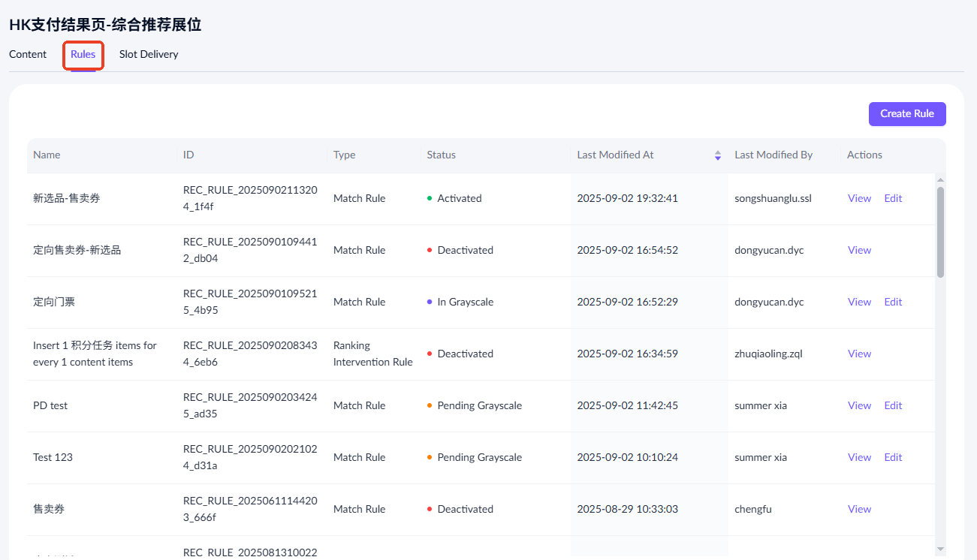Sort by Last Modified At using sort arrows
The image size is (977, 560).
(717, 155)
